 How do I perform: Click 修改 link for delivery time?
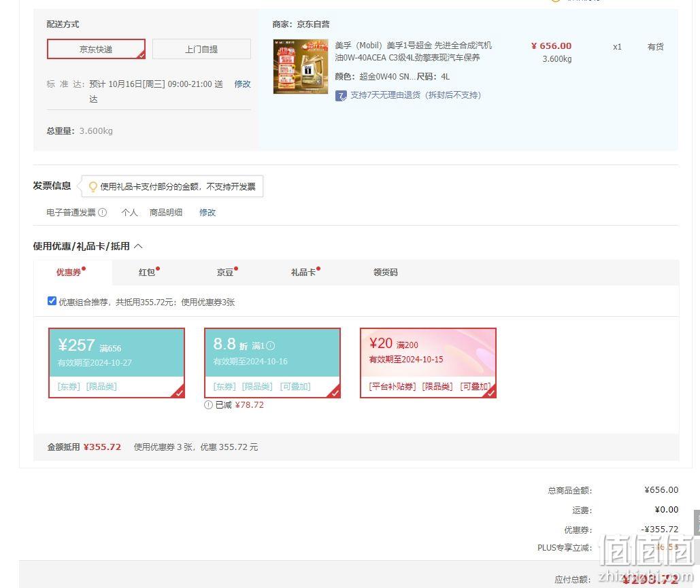pyautogui.click(x=242, y=84)
